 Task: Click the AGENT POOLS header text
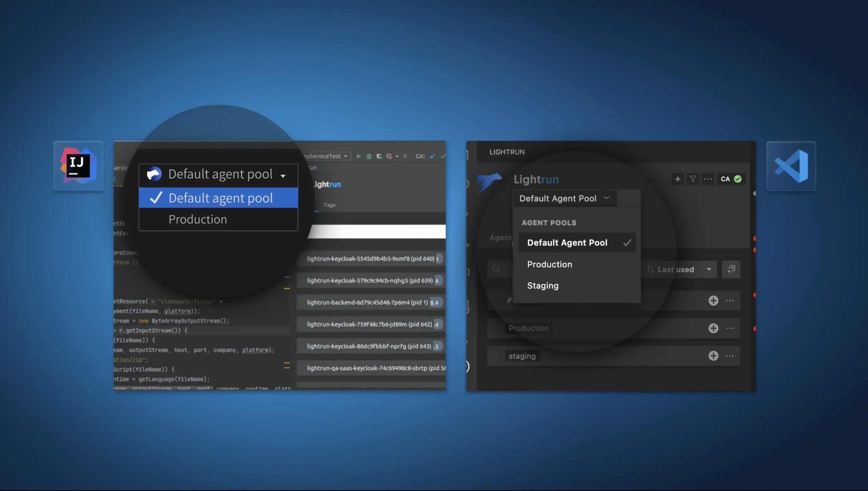point(549,223)
